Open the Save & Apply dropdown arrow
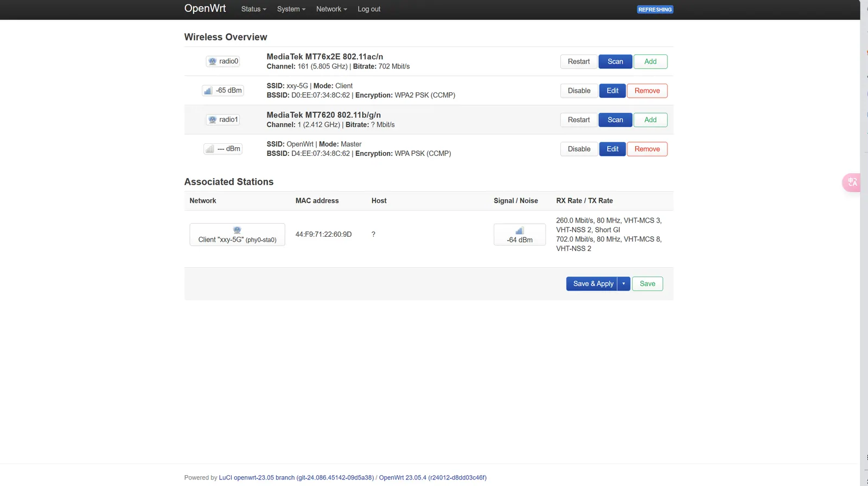 tap(623, 283)
